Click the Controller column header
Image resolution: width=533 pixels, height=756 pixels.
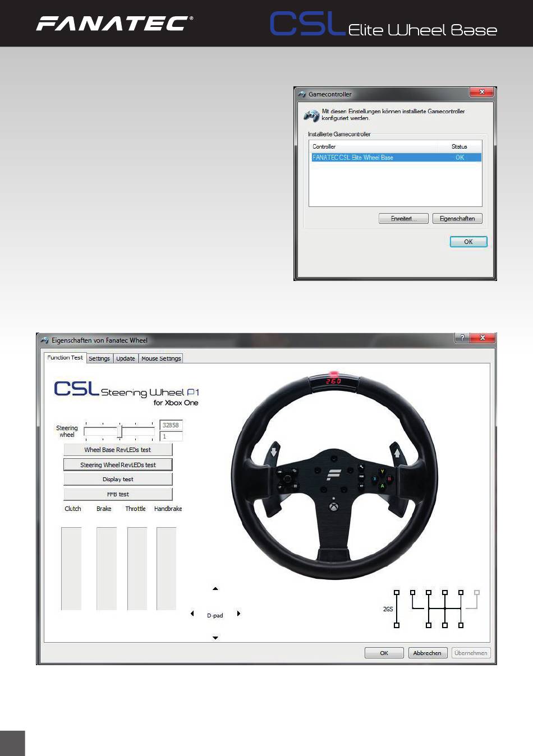click(373, 146)
